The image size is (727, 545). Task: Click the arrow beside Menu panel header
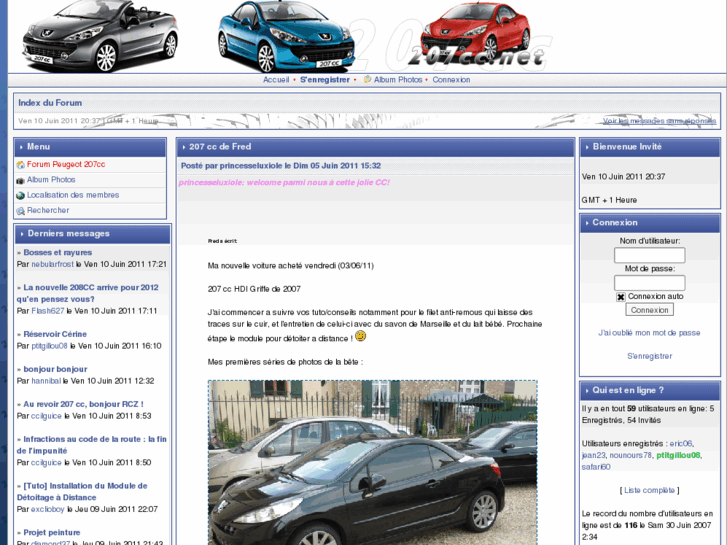[21, 147]
